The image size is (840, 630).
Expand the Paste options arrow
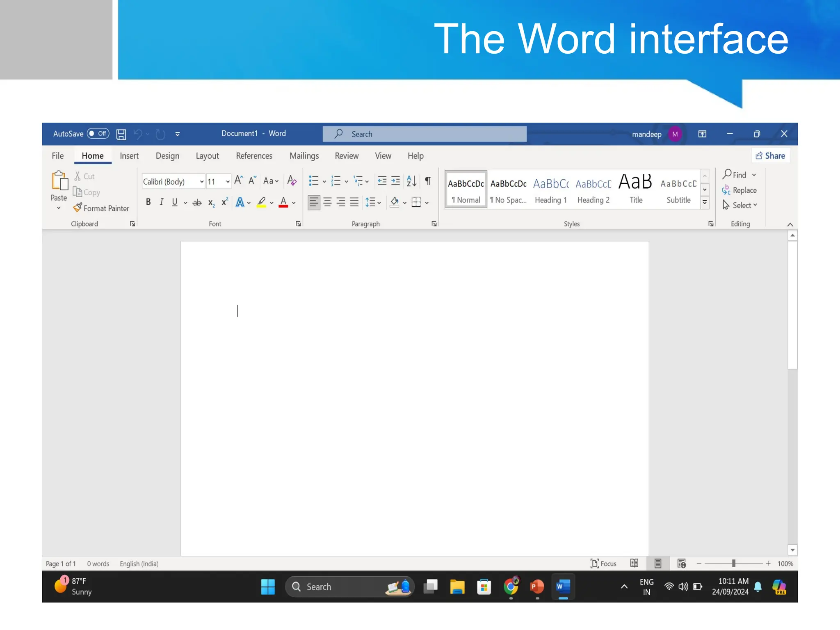tap(59, 208)
